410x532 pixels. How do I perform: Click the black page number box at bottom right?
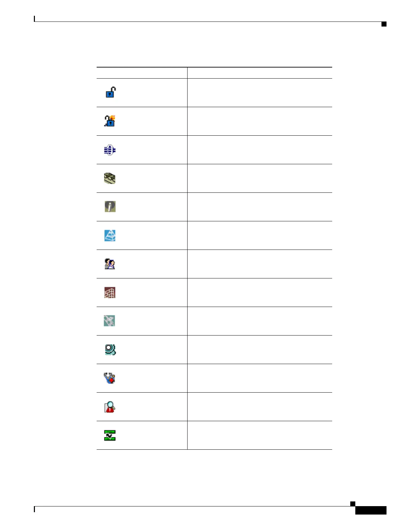point(371,511)
